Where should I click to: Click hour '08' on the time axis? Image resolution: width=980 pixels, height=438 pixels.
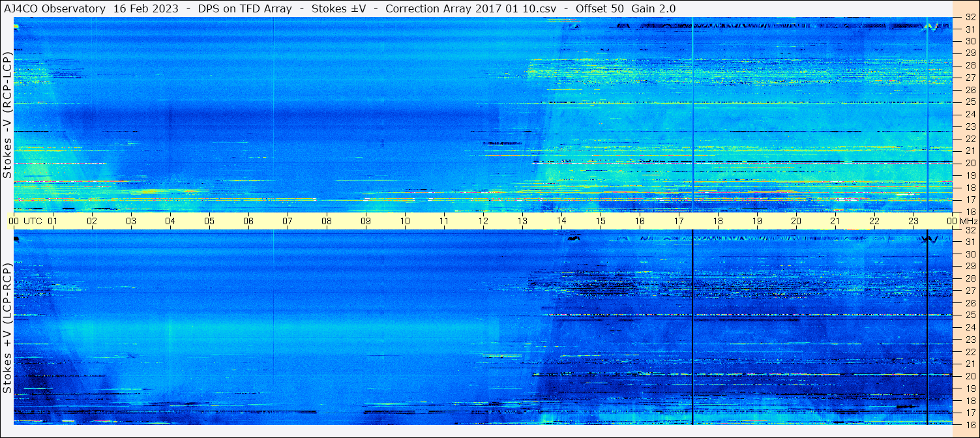coord(327,221)
